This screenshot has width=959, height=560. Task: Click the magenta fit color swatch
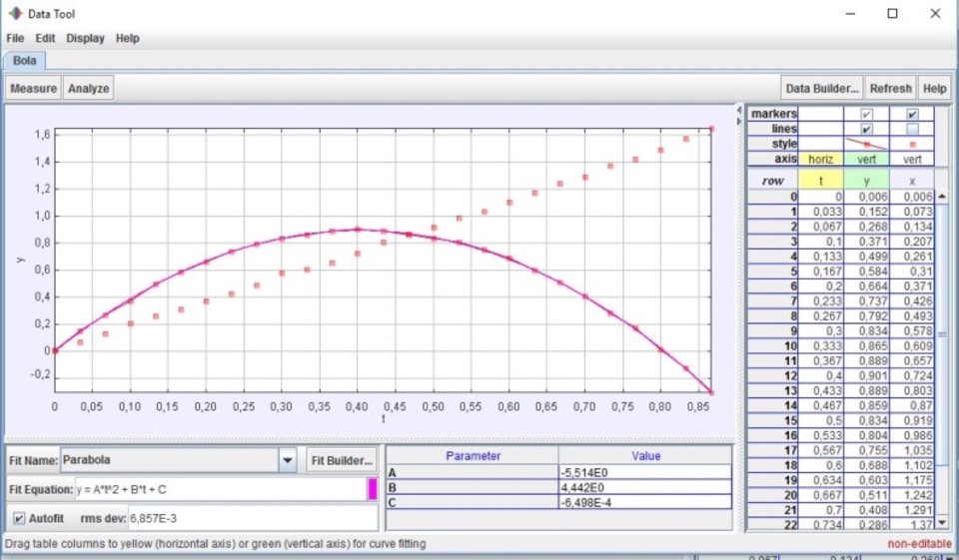tap(373, 489)
